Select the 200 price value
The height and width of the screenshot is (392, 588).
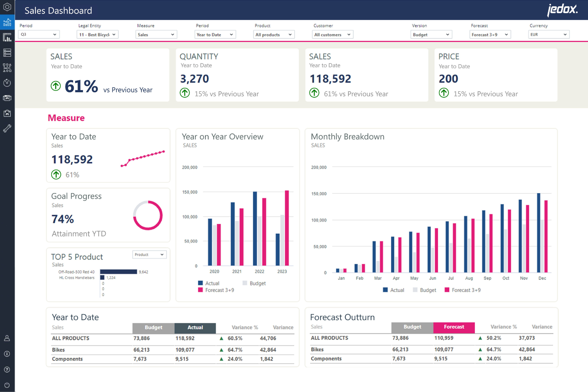[x=449, y=79]
